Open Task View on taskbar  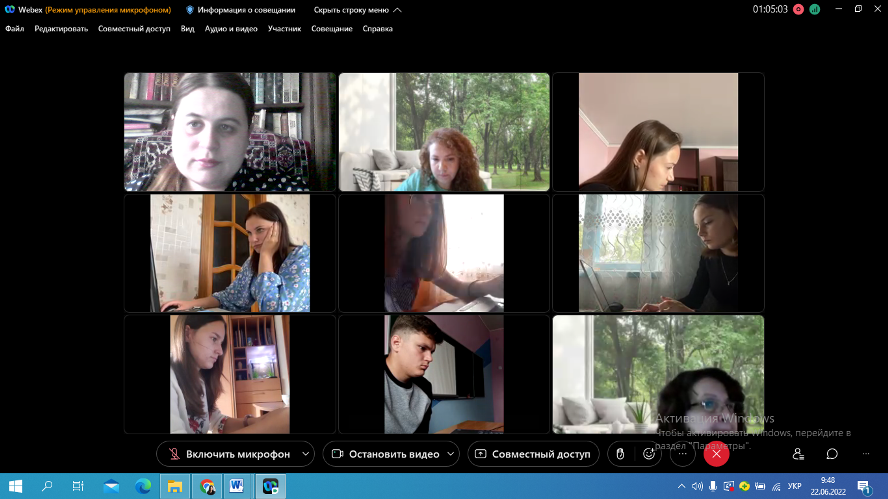pos(78,486)
